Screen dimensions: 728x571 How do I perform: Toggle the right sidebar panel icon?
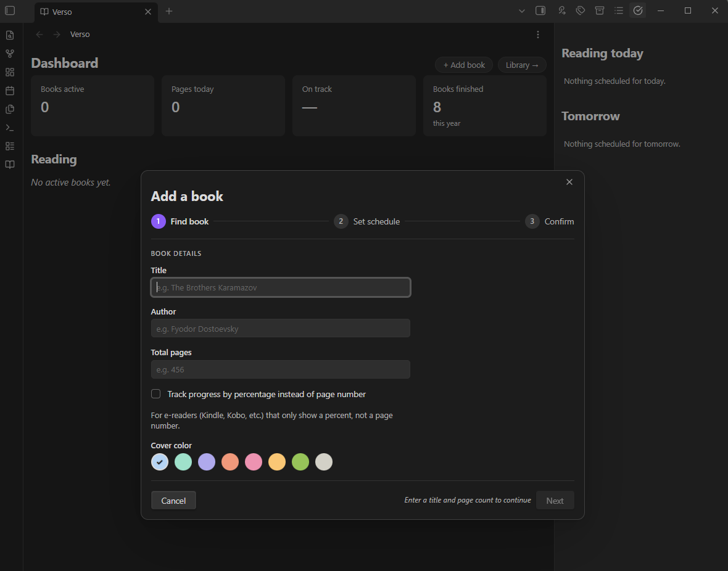point(540,10)
